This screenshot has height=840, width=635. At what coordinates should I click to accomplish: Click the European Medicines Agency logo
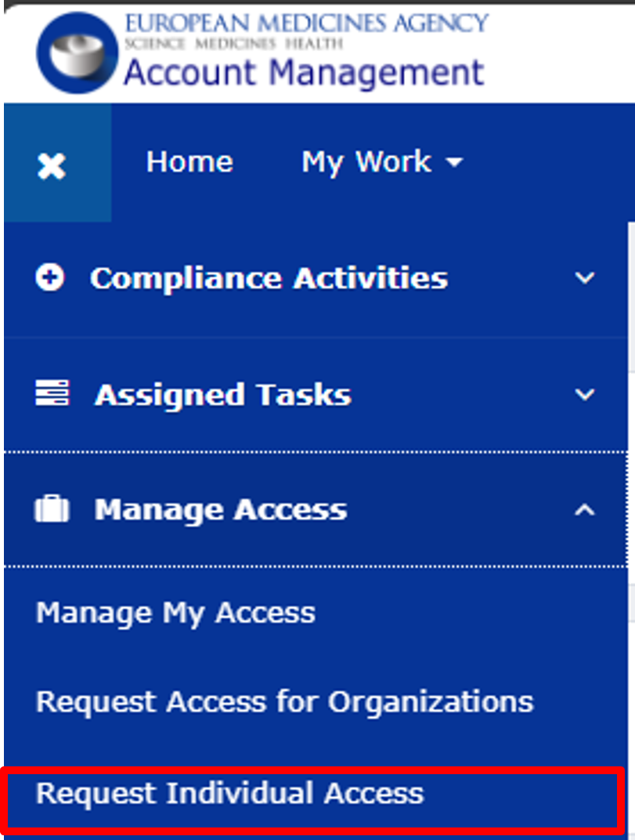(x=76, y=53)
